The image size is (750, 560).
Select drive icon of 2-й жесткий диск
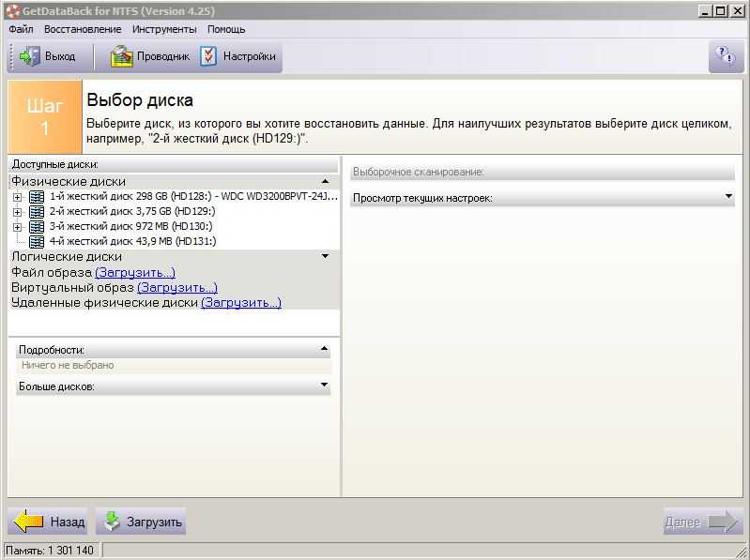(37, 211)
